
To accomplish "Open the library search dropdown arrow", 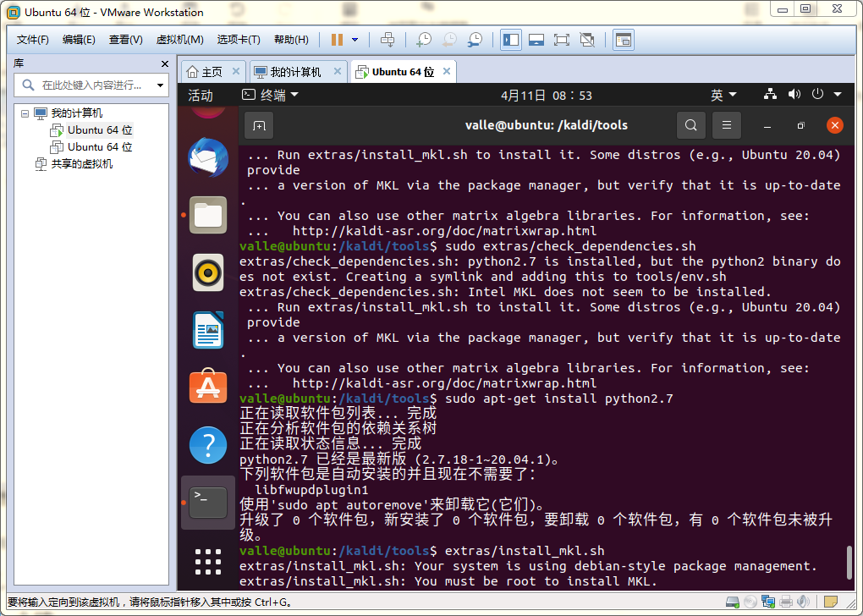I will pyautogui.click(x=160, y=85).
